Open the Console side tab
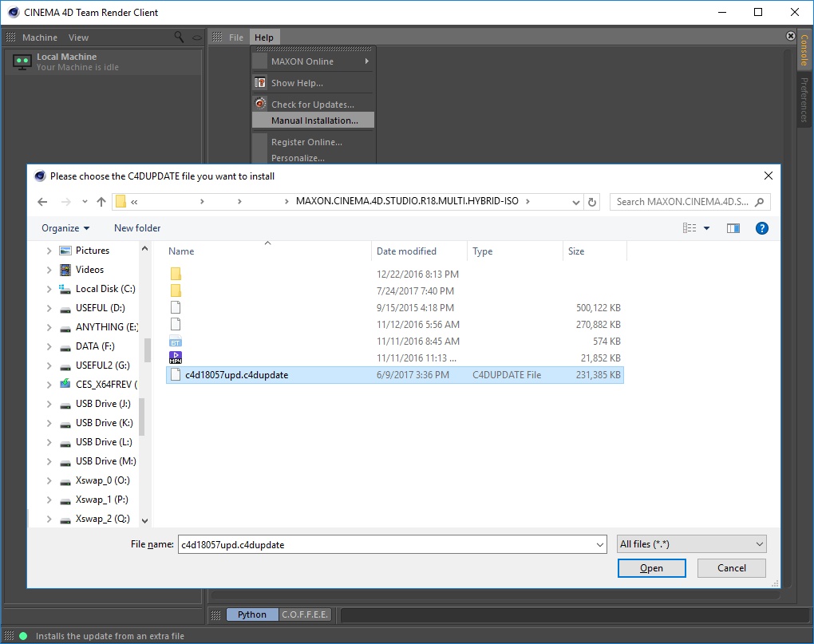The image size is (814, 644). click(x=804, y=49)
